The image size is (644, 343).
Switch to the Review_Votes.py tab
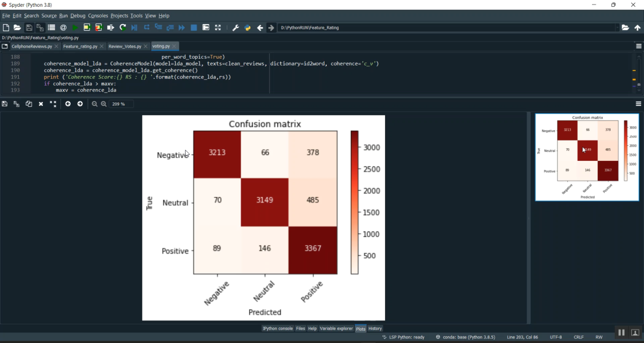coord(125,46)
